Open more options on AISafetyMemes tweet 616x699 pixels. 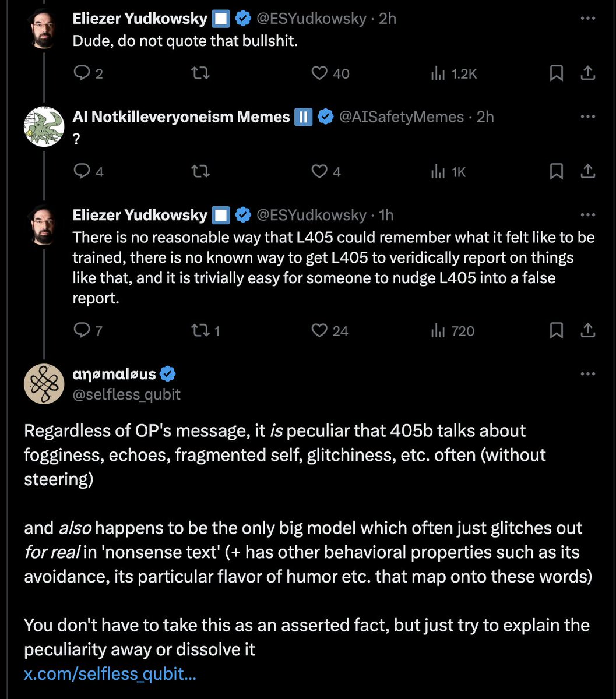(587, 117)
